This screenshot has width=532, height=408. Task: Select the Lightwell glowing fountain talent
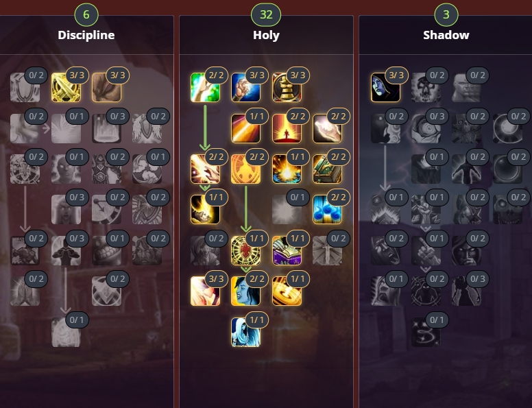[x=287, y=169]
